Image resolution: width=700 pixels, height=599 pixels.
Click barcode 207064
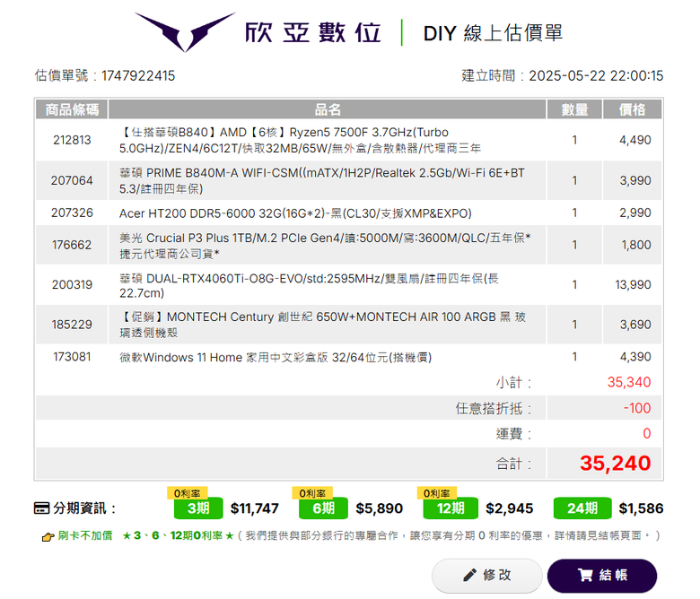click(72, 180)
